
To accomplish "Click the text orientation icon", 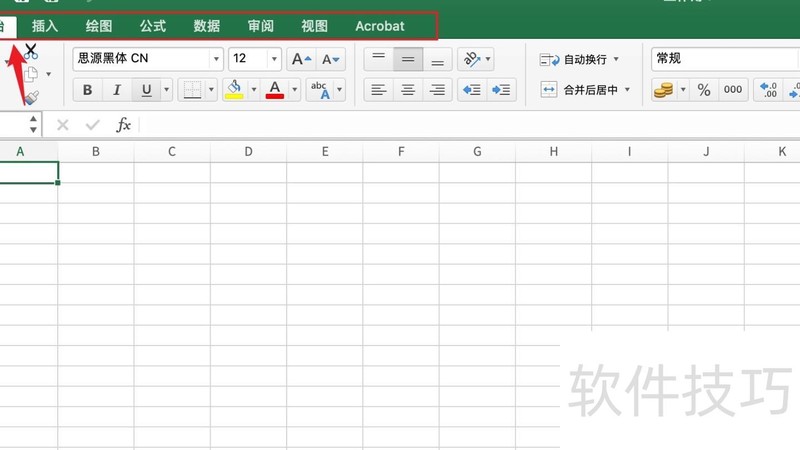I will click(x=471, y=59).
